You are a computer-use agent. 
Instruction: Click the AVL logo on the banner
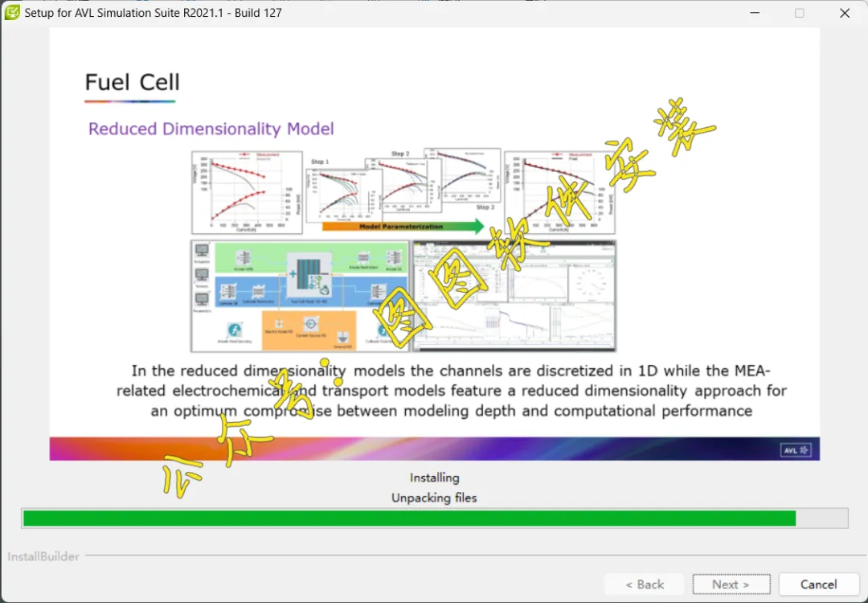coord(796,450)
